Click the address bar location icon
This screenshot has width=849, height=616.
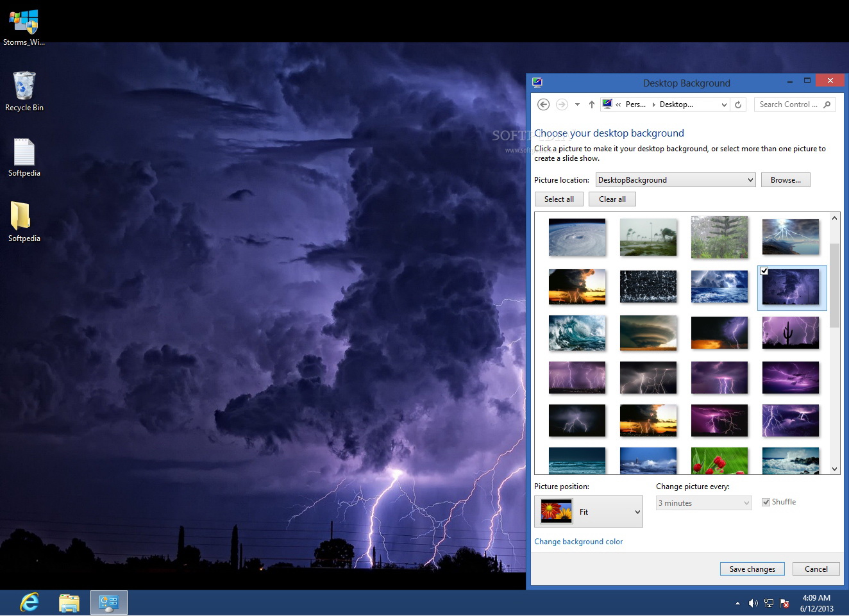pyautogui.click(x=607, y=104)
